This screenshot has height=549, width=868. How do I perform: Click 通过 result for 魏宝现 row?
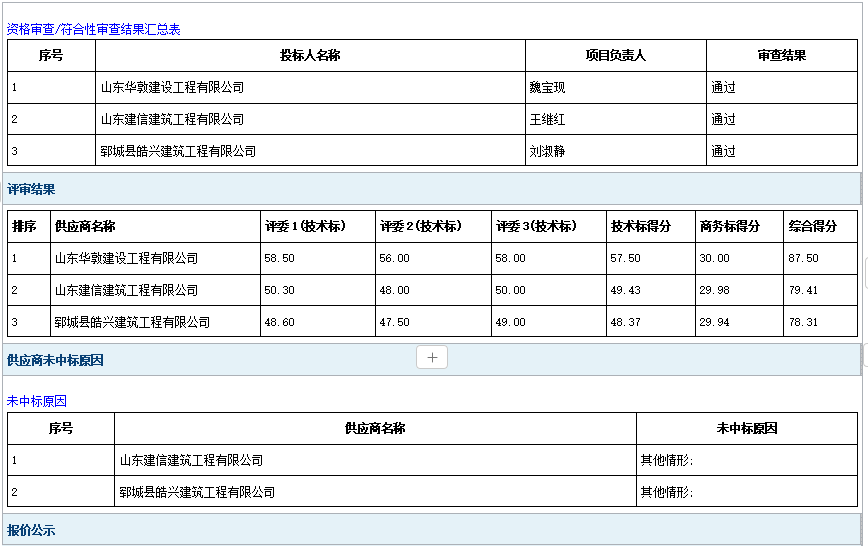(x=723, y=87)
